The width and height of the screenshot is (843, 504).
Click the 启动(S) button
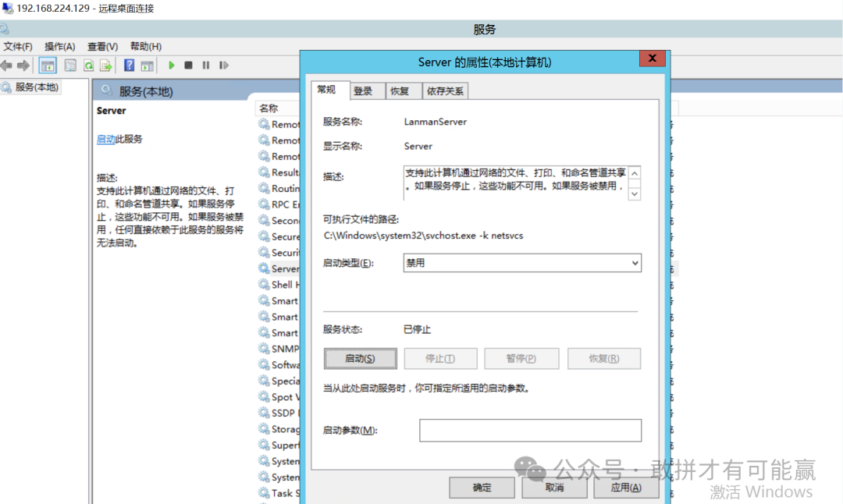click(360, 358)
